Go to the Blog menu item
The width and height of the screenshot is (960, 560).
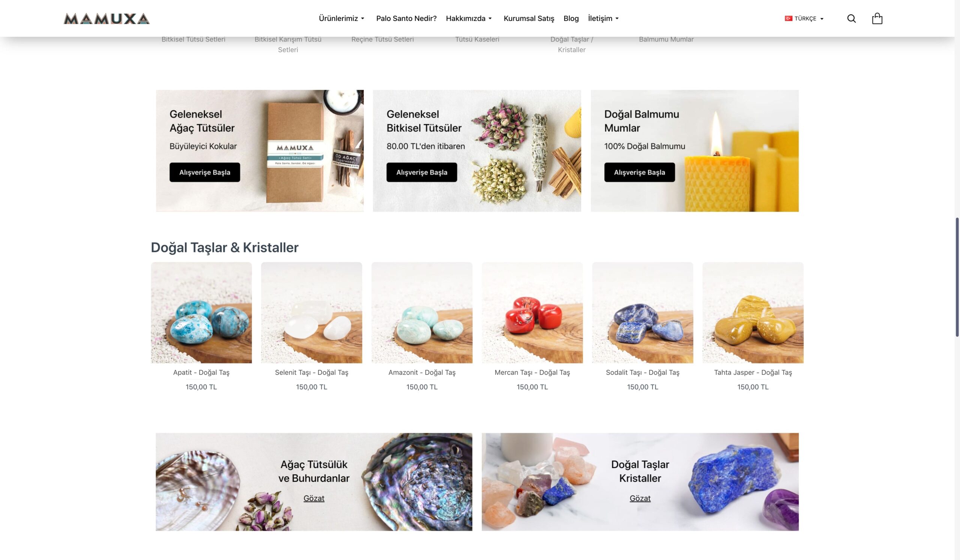[x=571, y=18]
